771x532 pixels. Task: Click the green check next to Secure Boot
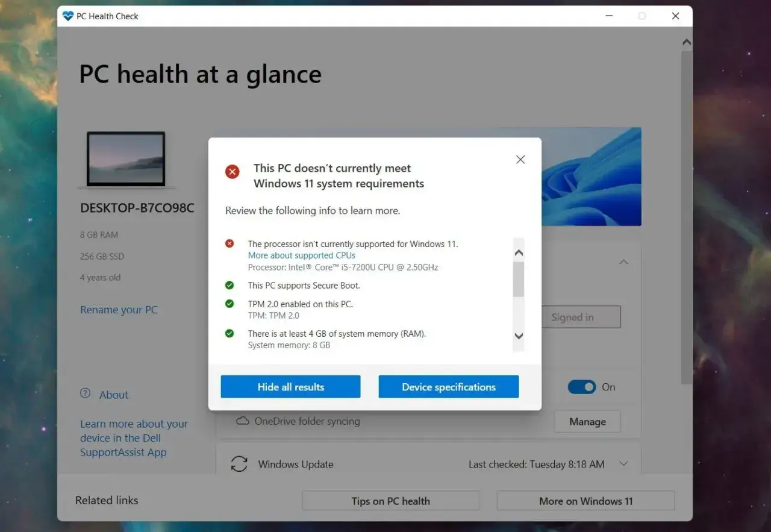(x=229, y=285)
